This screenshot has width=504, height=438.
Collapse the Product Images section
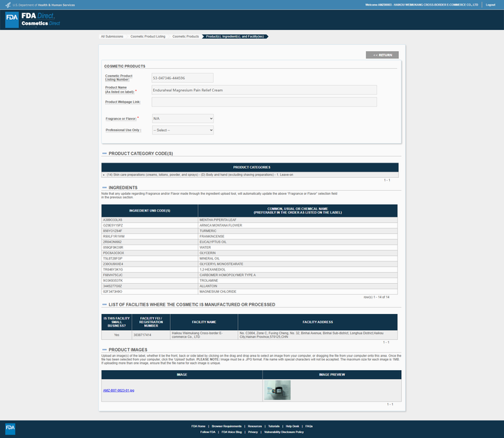104,349
